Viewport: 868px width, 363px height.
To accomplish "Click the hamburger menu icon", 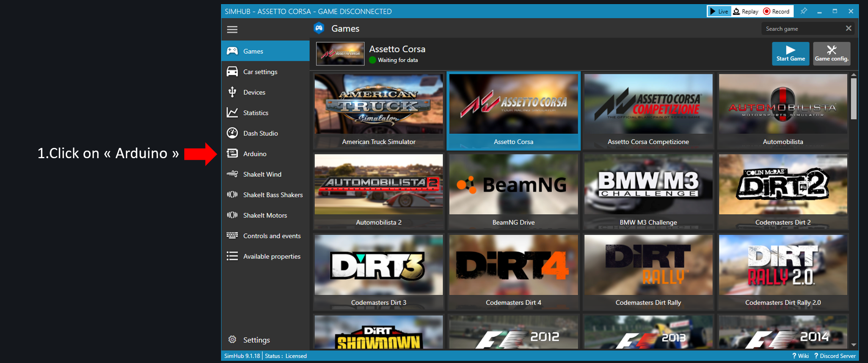I will coord(232,29).
